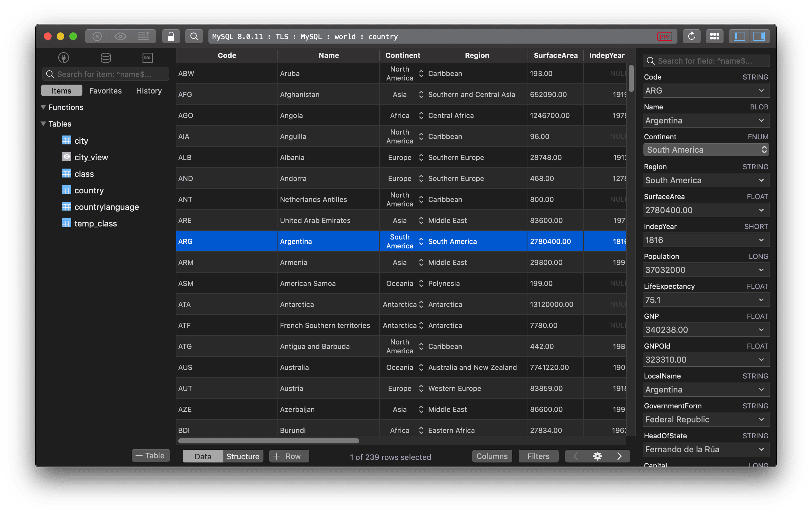
Task: Open the database selector icon in sidebar
Action: (106, 58)
